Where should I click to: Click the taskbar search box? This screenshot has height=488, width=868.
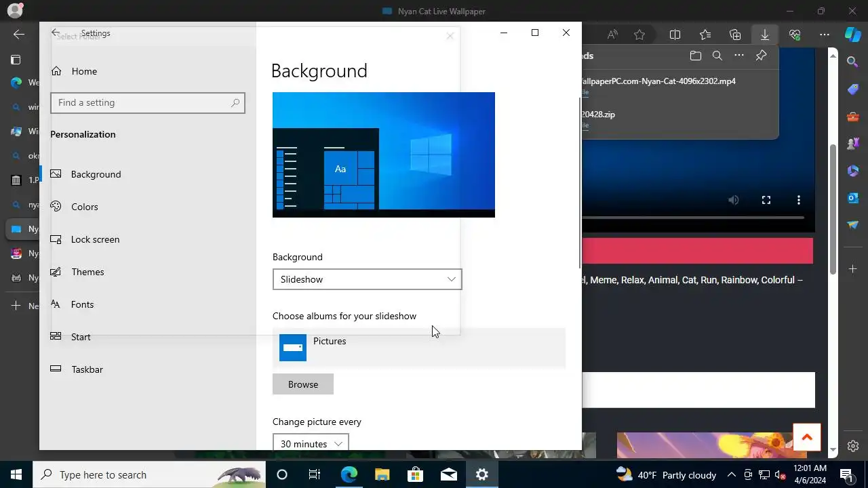pyautogui.click(x=149, y=474)
